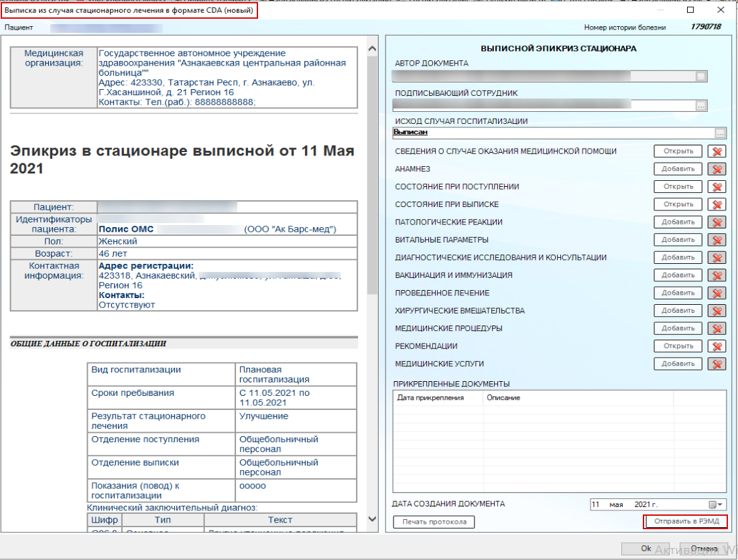The width and height of the screenshot is (738, 560).
Task: Click the document preview scroll up arrow
Action: tap(372, 48)
